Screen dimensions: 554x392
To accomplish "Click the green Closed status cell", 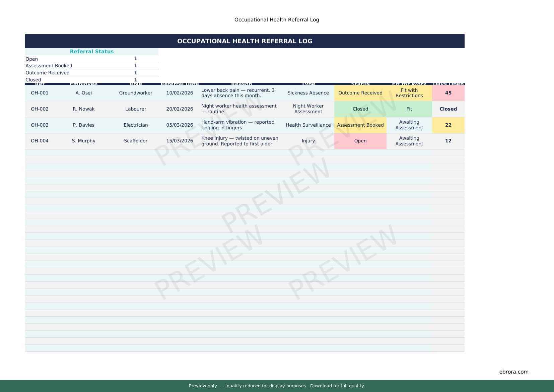I will point(360,109).
